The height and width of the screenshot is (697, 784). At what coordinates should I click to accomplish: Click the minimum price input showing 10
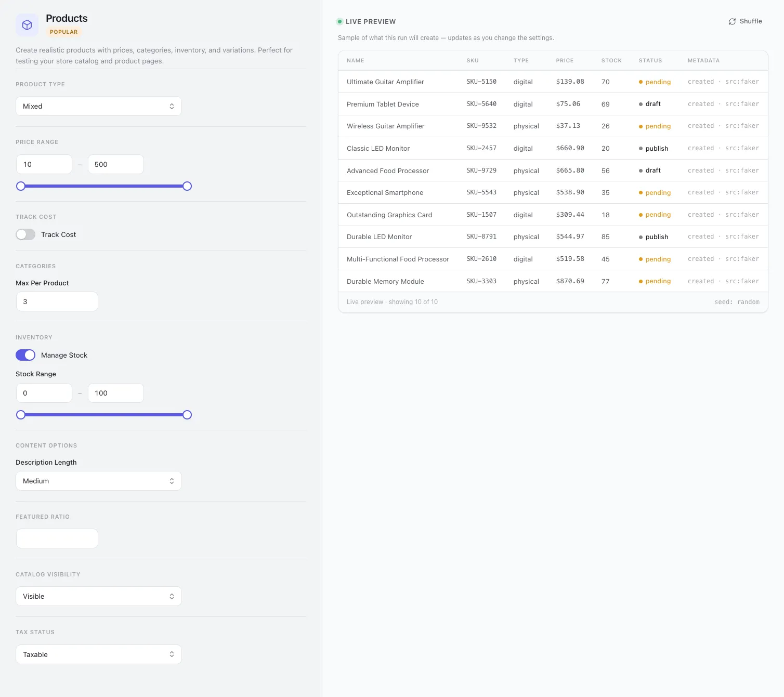[x=44, y=164]
